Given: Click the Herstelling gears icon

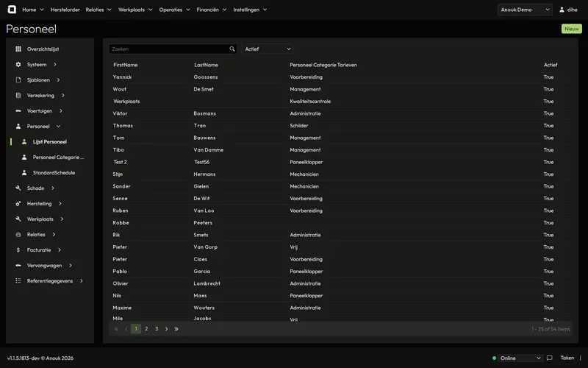Looking at the screenshot, I should click(18, 203).
